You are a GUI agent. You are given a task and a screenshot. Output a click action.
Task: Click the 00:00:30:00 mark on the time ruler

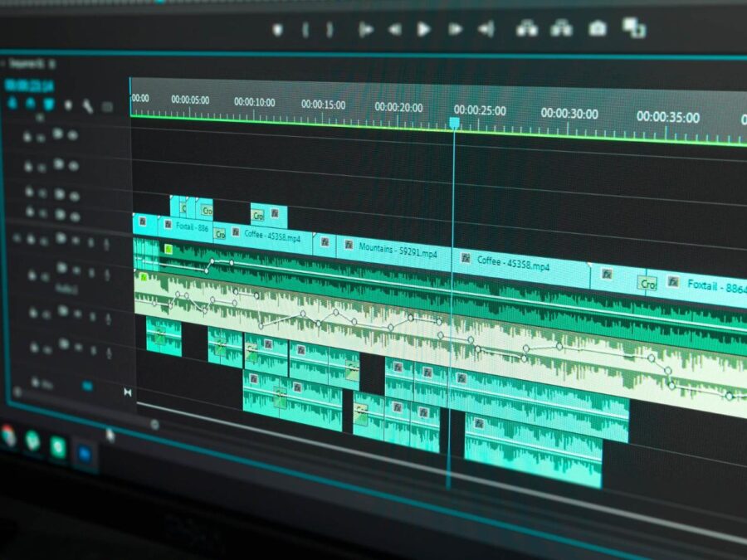(x=569, y=114)
